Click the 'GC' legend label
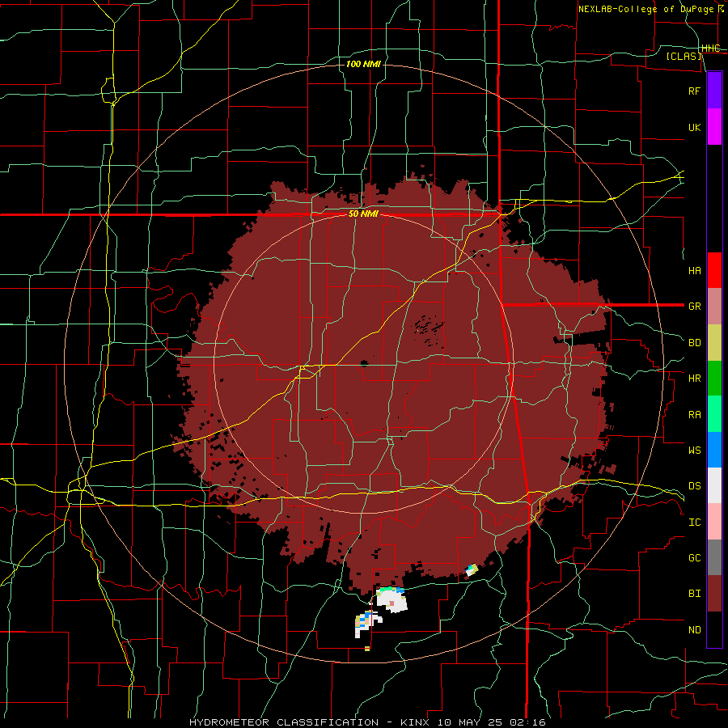This screenshot has height=728, width=728. pyautogui.click(x=695, y=557)
